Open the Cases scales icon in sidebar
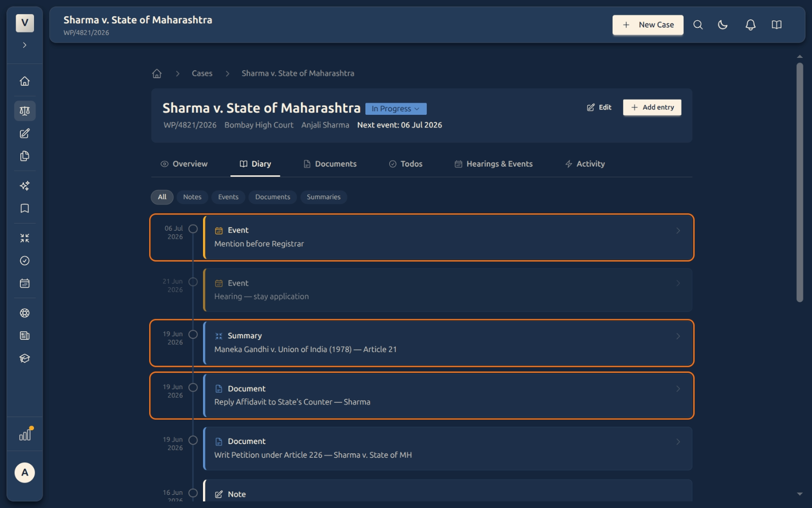Viewport: 812px width, 508px height. coord(24,111)
